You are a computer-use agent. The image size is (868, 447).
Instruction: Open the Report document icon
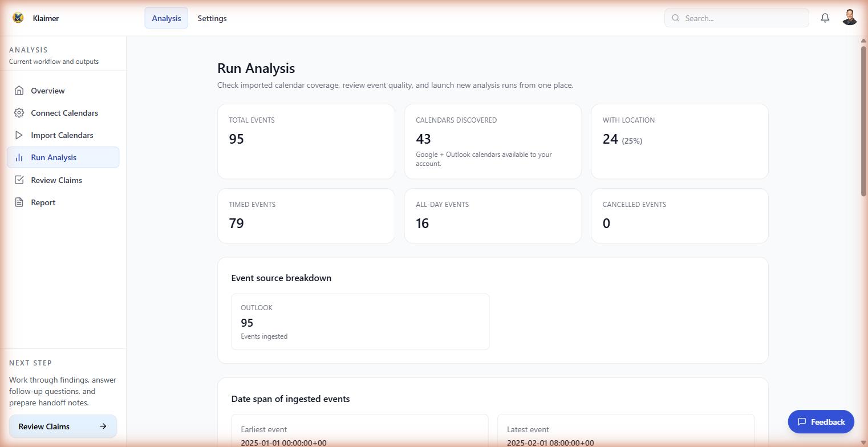[x=19, y=202]
